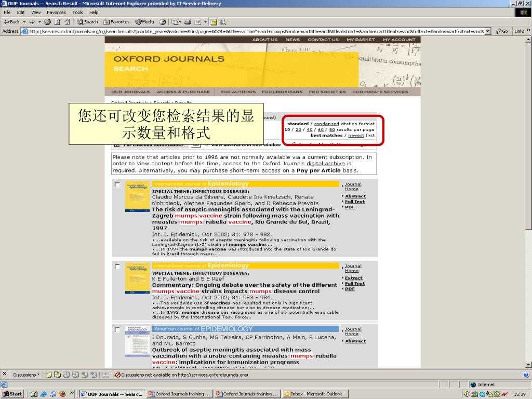Viewport: 532px width, 399px height.
Task: Open American Journal of Epidemiology cover thumbnail
Action: tap(137, 341)
